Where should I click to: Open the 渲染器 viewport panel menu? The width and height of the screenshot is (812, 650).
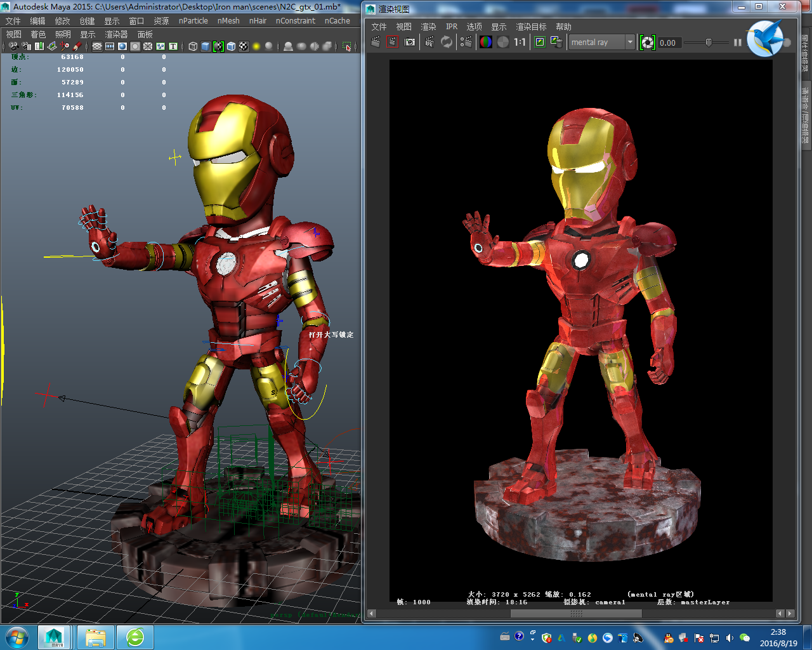pyautogui.click(x=116, y=34)
